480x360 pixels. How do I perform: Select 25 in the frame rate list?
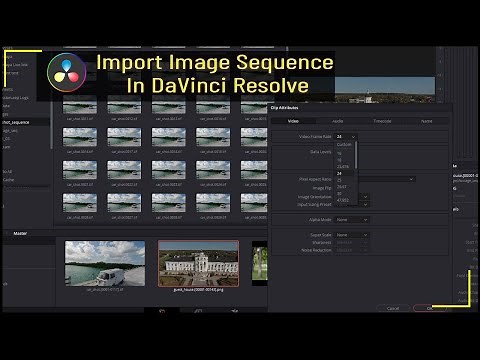tap(344, 180)
